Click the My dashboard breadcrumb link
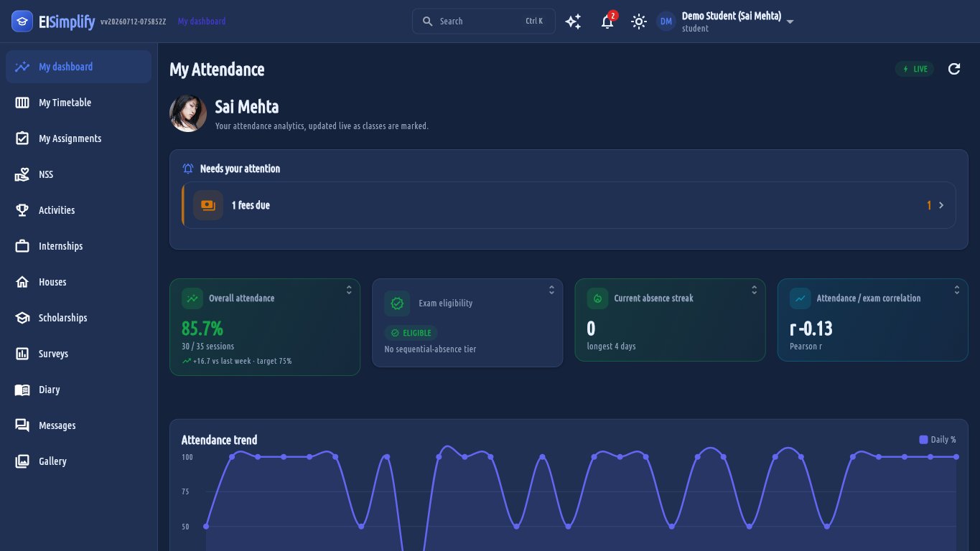The image size is (980, 551). [x=202, y=22]
